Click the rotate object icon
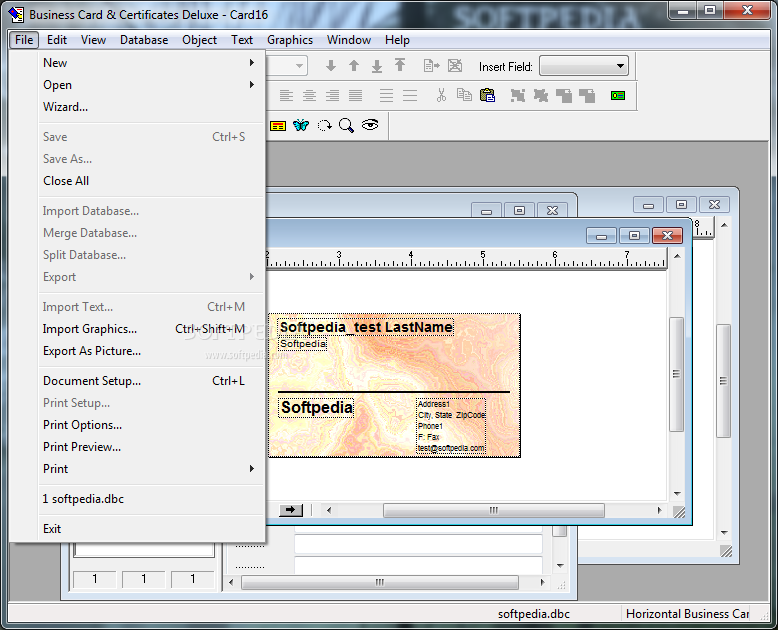 pos(324,126)
